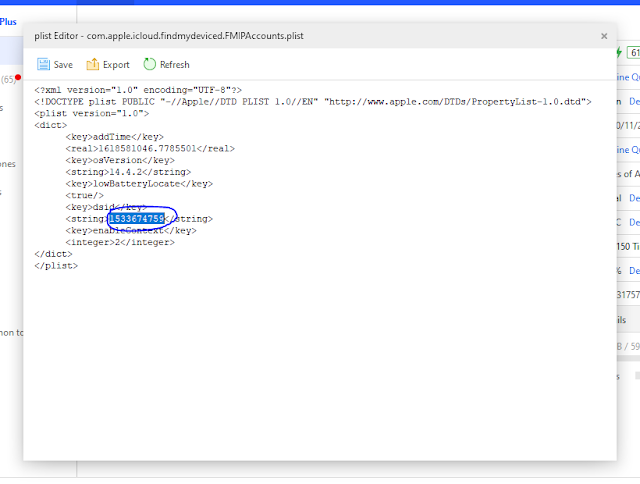Viewport: 640px width, 484px height.
Task: Click the DOCTYPE plist line
Action: (x=313, y=102)
